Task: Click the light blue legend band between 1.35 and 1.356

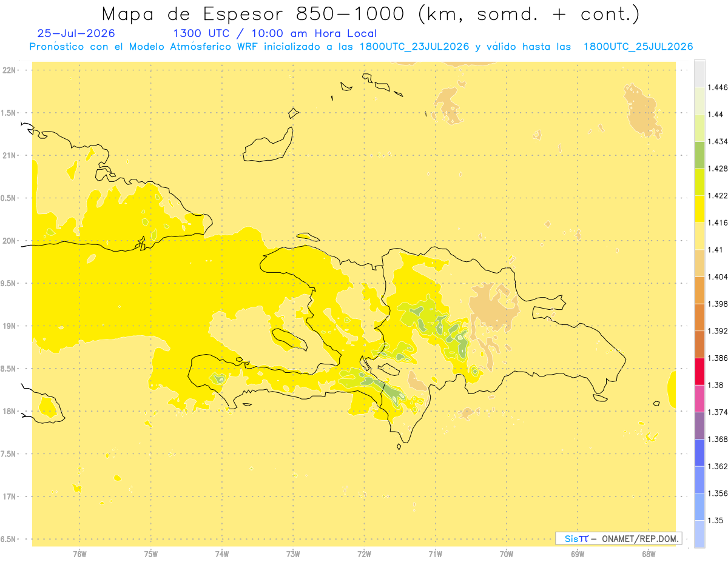Action: tap(699, 507)
